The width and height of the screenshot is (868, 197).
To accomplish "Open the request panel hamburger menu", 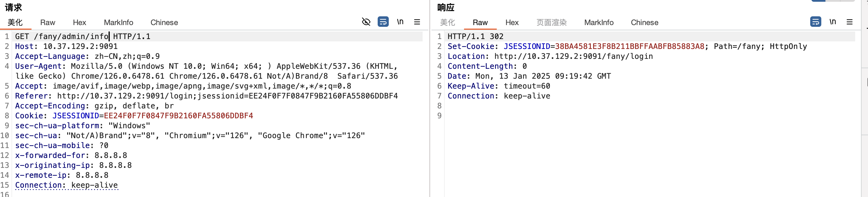I will (x=417, y=22).
